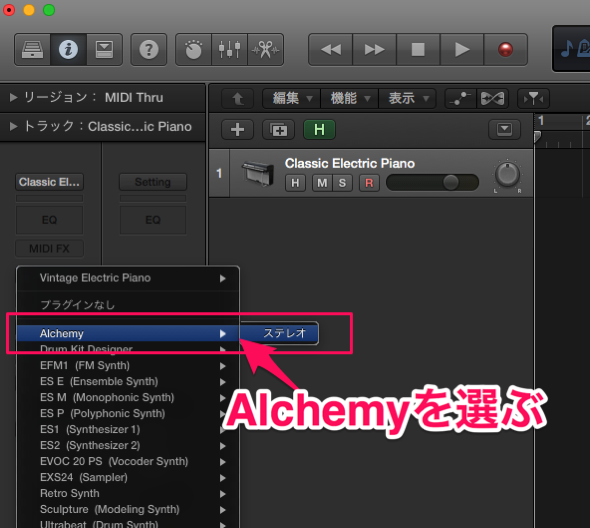Expand the リージョン MIDI Thru disclosure triangle
This screenshot has height=528, width=590.
point(13,97)
